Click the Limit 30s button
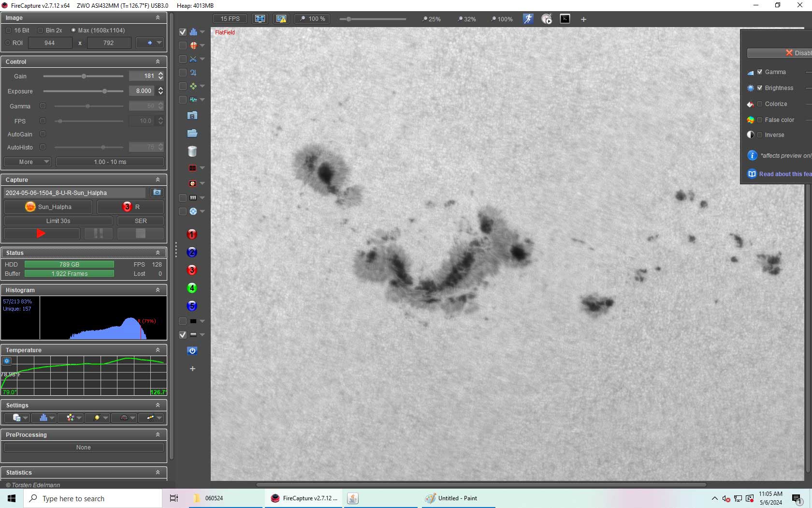Image resolution: width=812 pixels, height=508 pixels. 58,221
